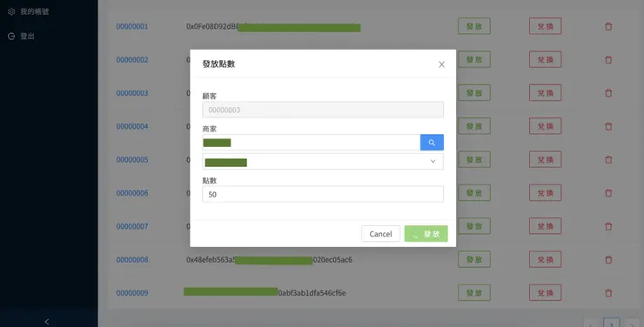644x327 pixels.
Task: Click 發放 button in row 00000001
Action: pos(474,26)
